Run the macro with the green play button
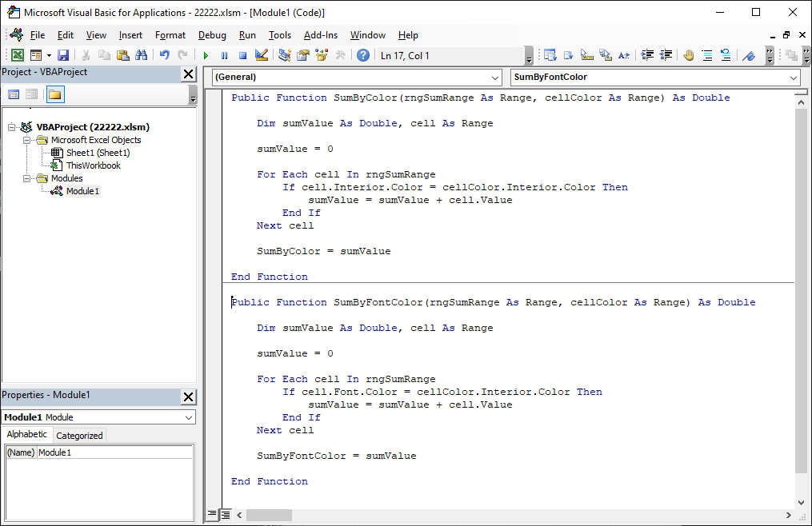The image size is (812, 526). coord(206,55)
